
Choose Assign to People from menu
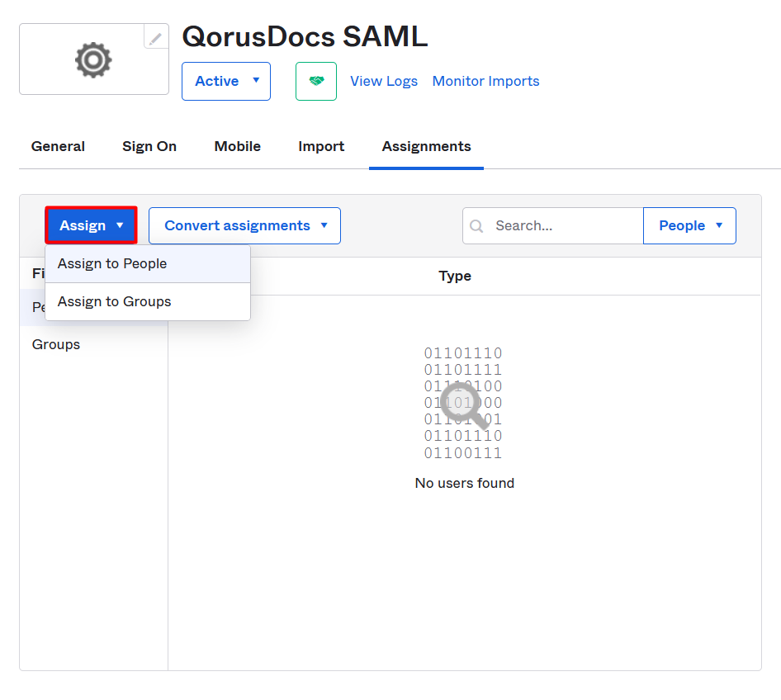click(x=112, y=264)
